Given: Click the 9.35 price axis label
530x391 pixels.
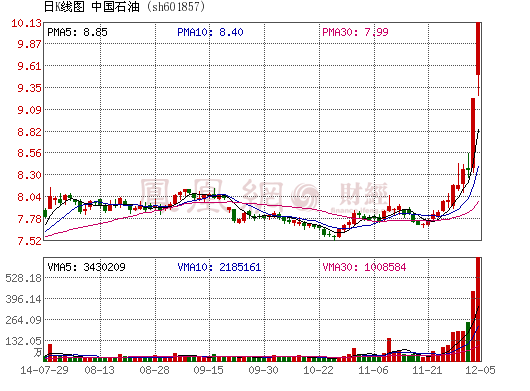Looking at the screenshot, I should pos(29,88).
